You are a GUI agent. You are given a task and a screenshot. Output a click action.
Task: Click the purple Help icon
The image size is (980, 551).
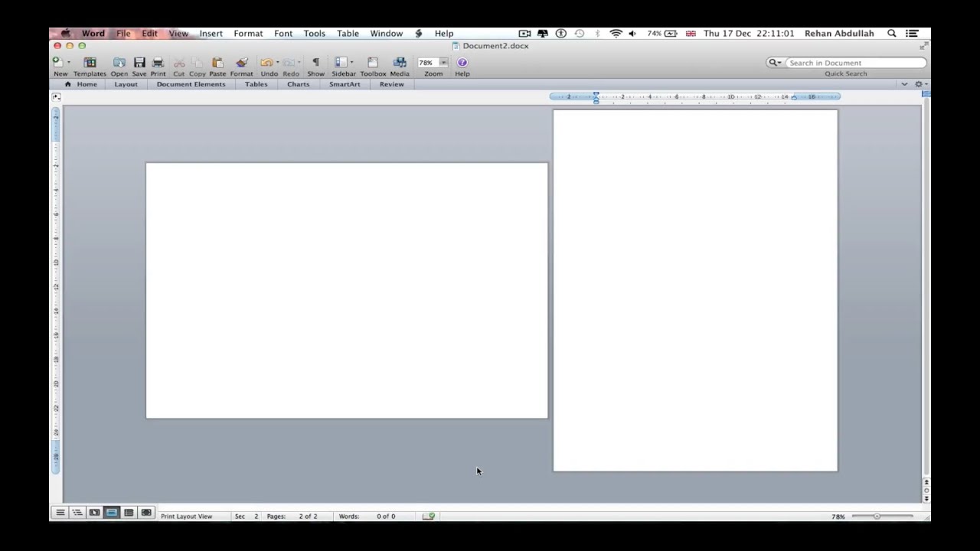click(462, 62)
